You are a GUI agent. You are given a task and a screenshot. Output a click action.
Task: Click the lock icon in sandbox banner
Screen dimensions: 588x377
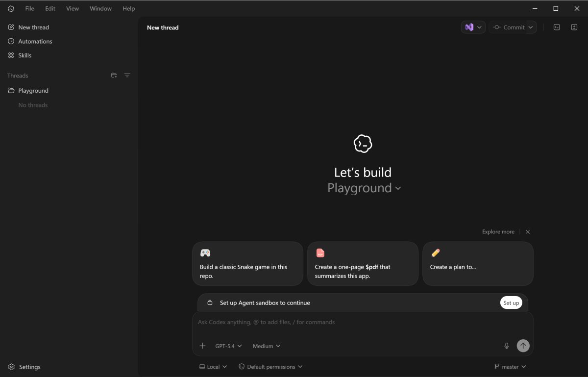[x=210, y=303]
